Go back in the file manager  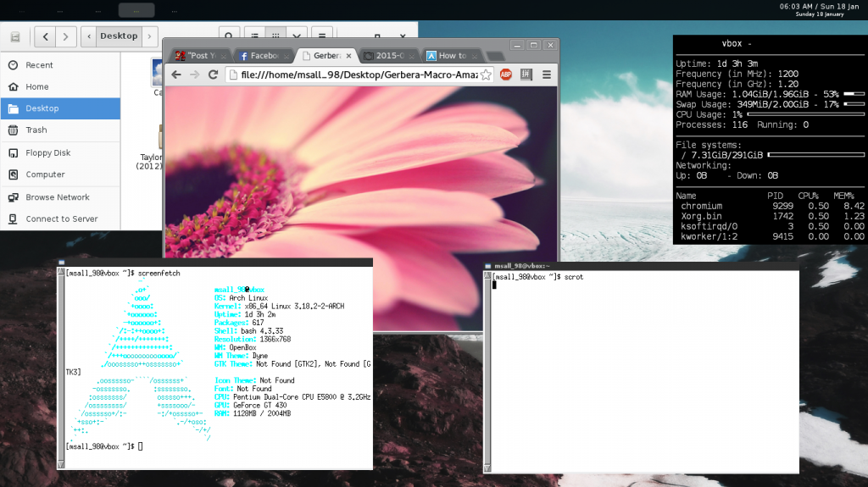coord(44,36)
